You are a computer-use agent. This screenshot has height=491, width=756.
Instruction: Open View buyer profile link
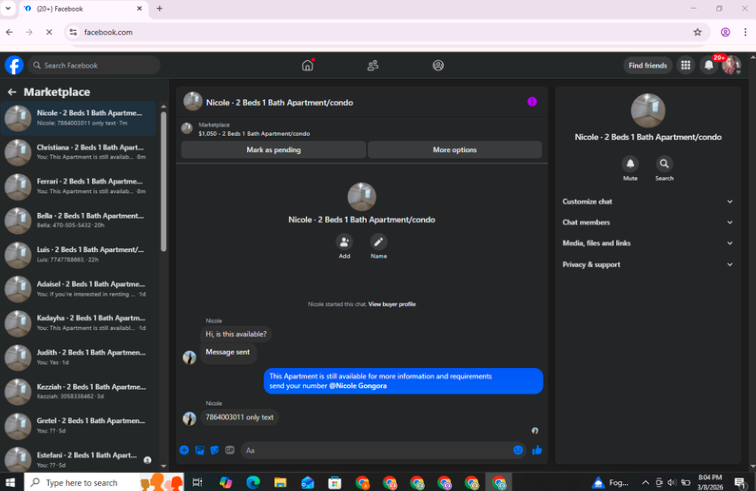392,304
